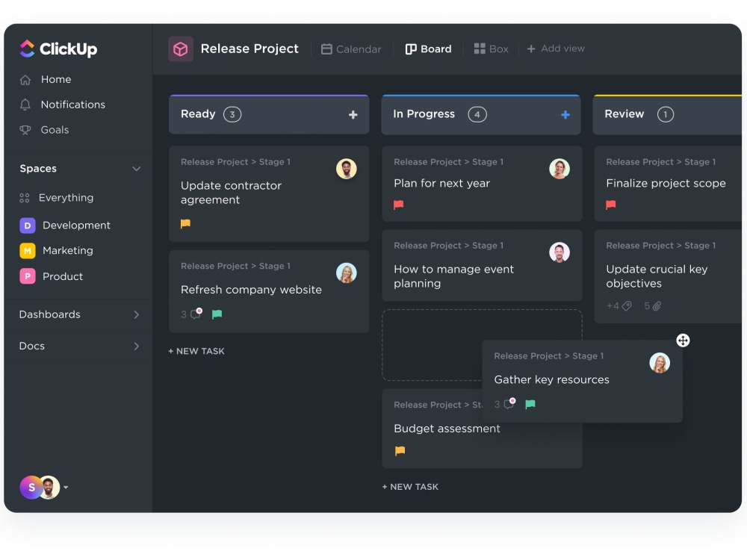Image resolution: width=747 pixels, height=560 pixels.
Task: Expand the Dashboards section
Action: coord(137,314)
